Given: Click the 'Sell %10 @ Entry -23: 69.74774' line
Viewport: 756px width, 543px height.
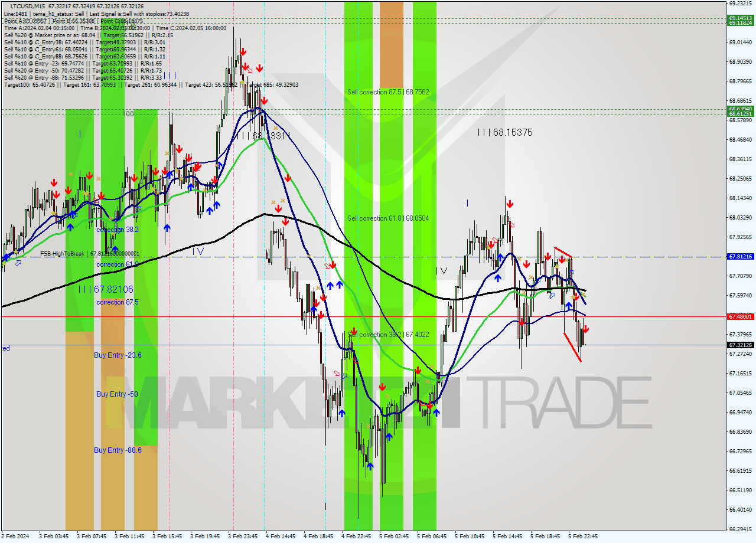Looking at the screenshot, I should coord(83,63).
